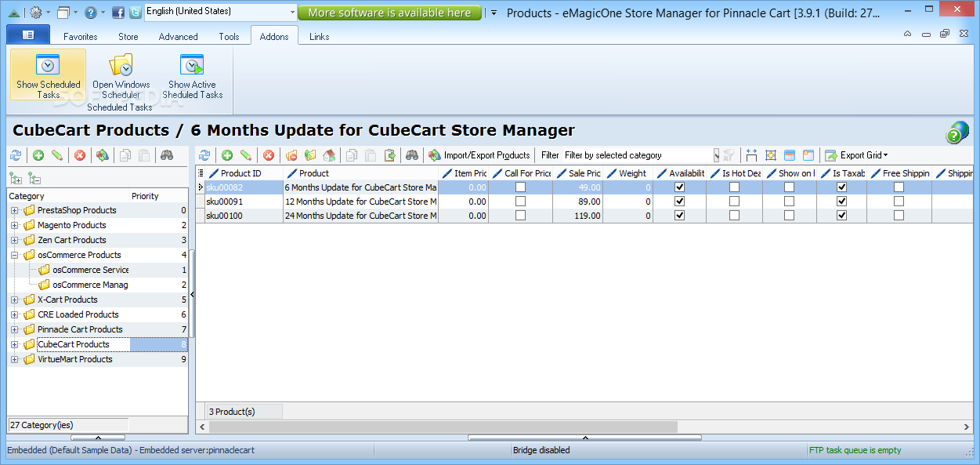Open Windows Scheduler from ribbon

point(121,74)
